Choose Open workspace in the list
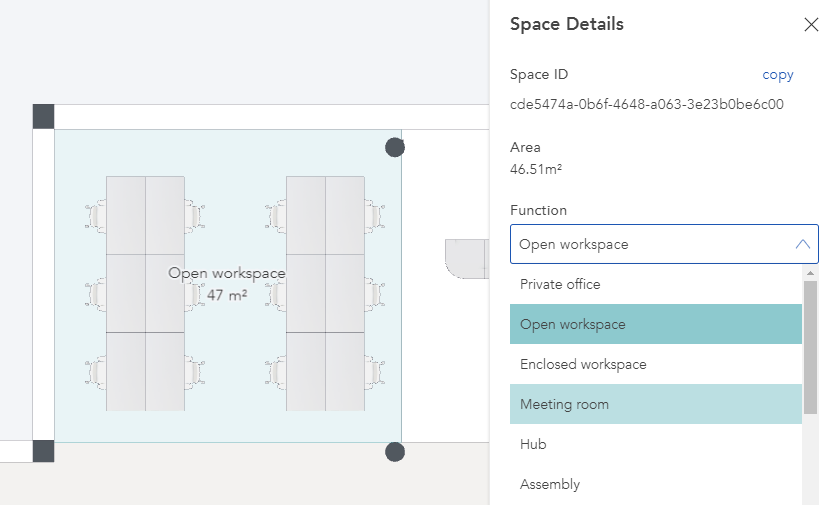This screenshot has height=505, width=836. [656, 324]
